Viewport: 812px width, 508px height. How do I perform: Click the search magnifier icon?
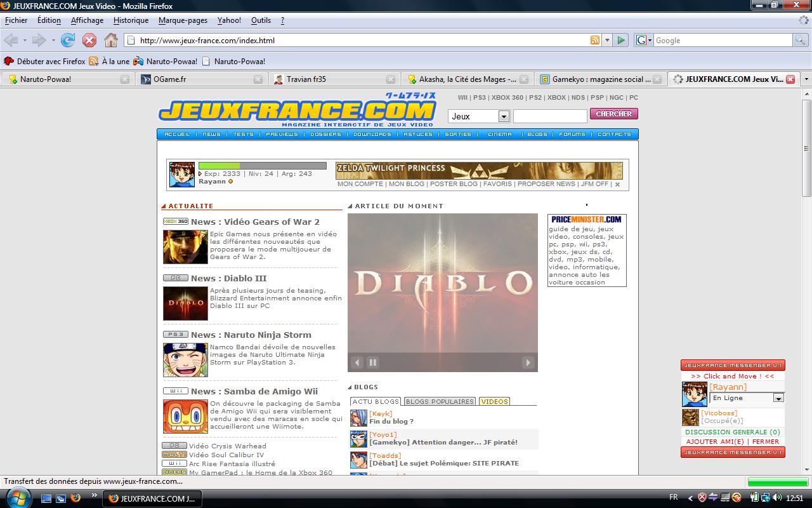801,40
